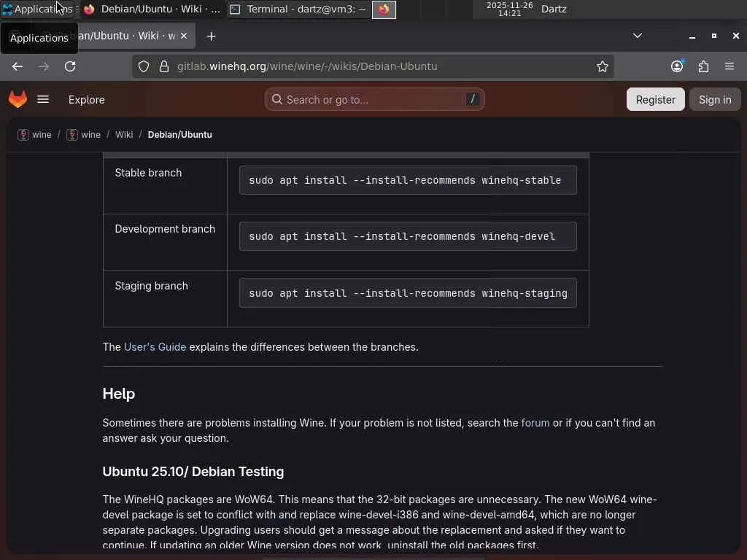Follow the forum link in Help
This screenshot has height=560, width=747.
pyautogui.click(x=535, y=423)
